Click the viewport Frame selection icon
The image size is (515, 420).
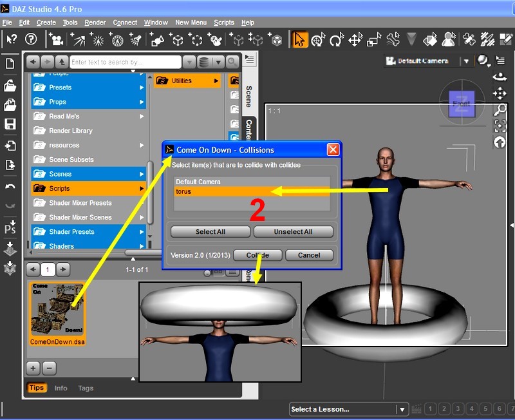click(x=500, y=126)
